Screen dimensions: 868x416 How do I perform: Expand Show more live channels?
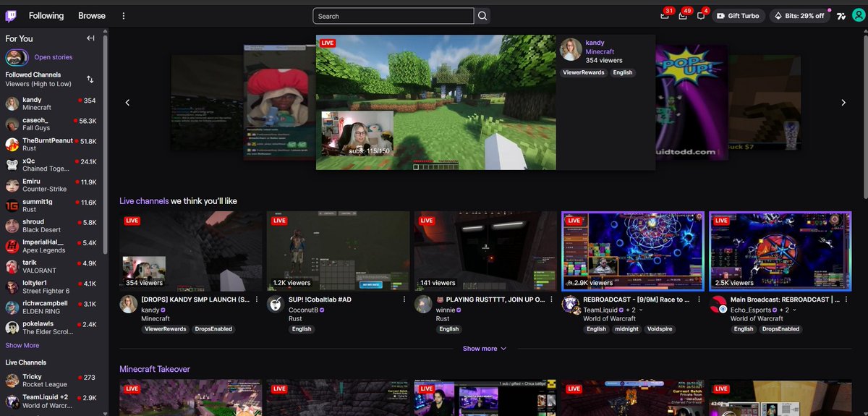click(484, 349)
